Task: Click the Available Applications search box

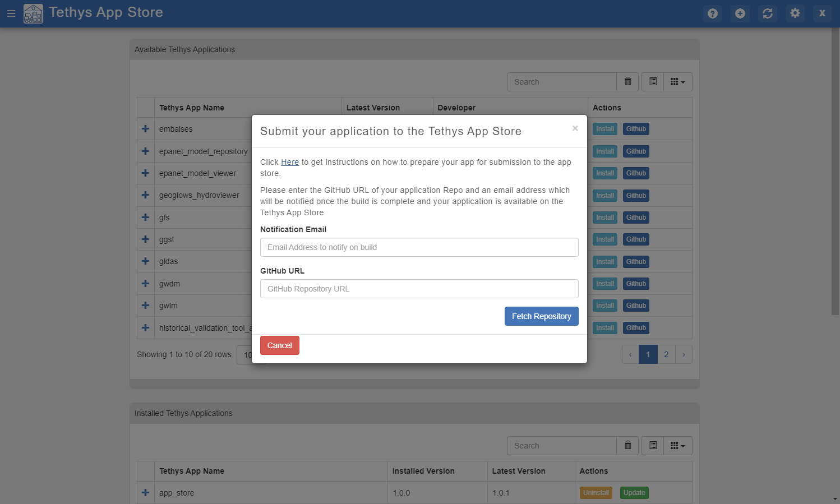Action: [562, 82]
